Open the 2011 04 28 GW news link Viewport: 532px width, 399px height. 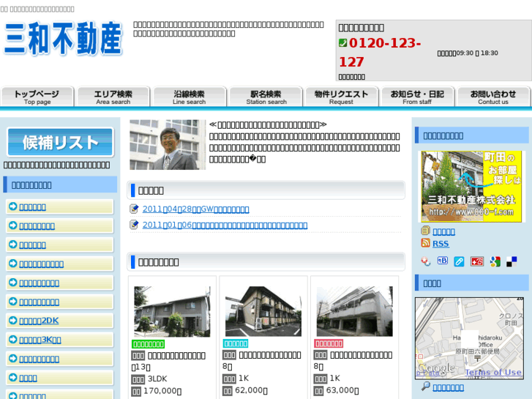pos(196,209)
